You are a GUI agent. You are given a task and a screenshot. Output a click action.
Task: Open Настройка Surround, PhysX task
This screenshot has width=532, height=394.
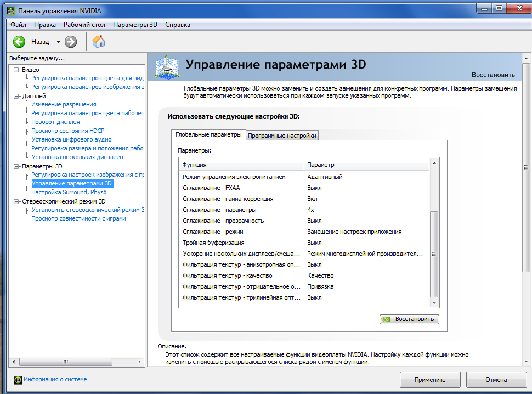point(69,193)
